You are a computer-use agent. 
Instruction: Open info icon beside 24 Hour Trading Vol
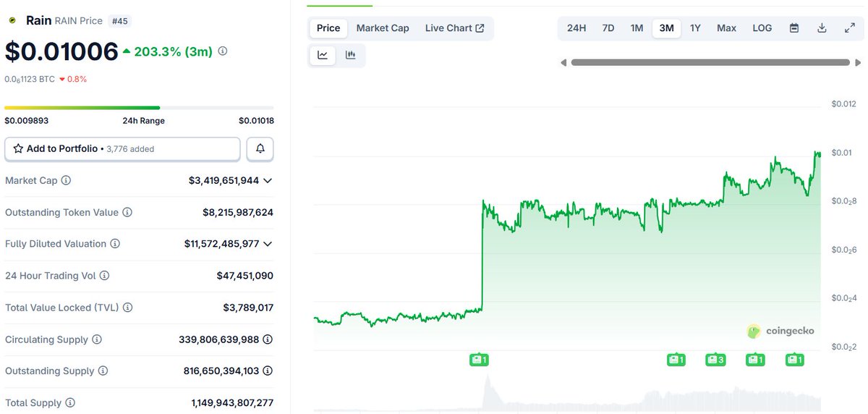point(104,276)
